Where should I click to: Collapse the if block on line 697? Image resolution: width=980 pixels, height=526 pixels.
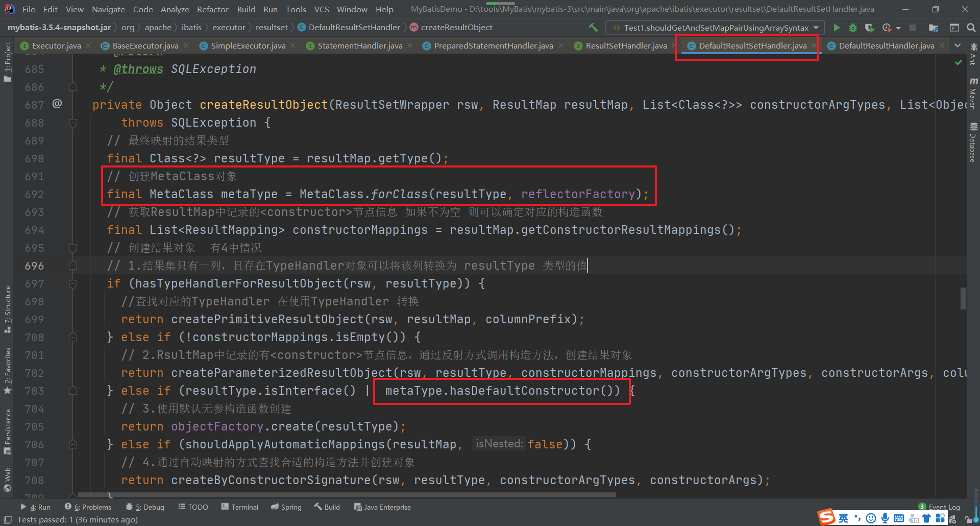73,283
